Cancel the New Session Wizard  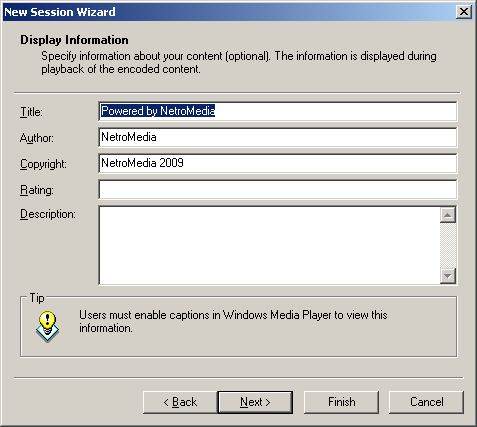426,402
